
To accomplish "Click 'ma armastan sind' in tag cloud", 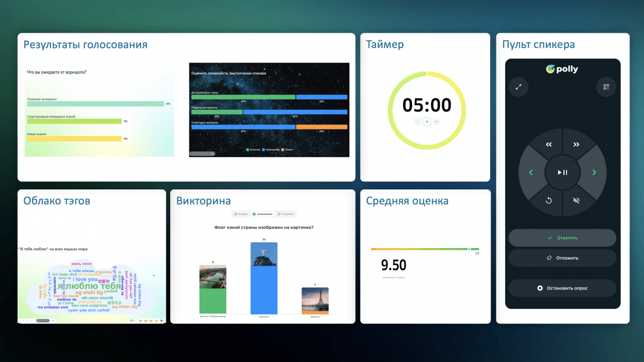I will point(53,307).
